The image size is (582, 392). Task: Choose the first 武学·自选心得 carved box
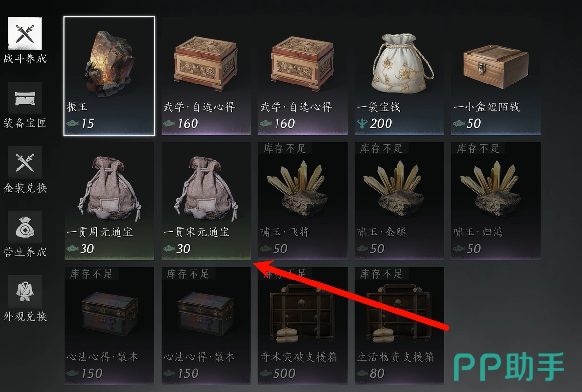[206, 76]
